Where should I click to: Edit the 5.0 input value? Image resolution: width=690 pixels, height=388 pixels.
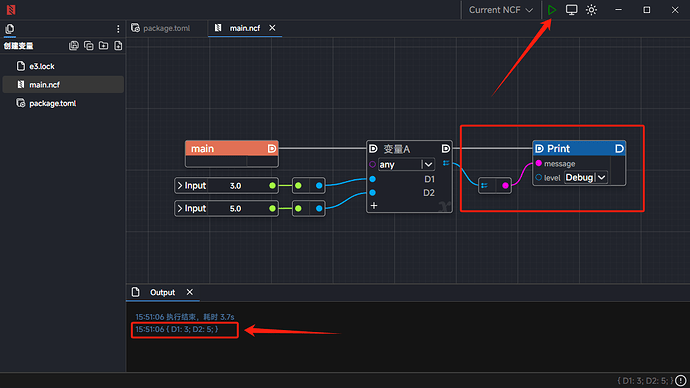[235, 209]
